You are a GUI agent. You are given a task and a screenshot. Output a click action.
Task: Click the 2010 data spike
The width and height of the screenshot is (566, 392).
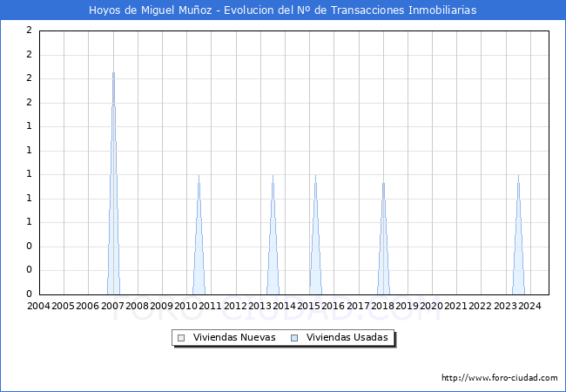point(199,234)
